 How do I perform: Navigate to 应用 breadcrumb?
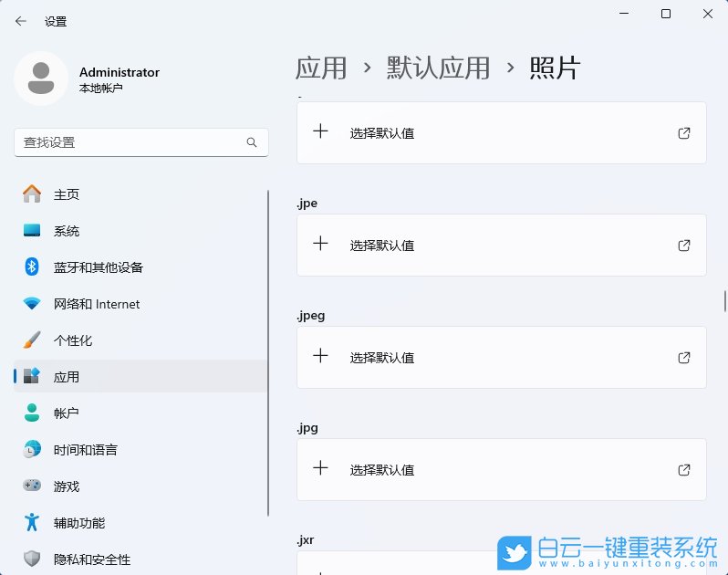tap(321, 68)
